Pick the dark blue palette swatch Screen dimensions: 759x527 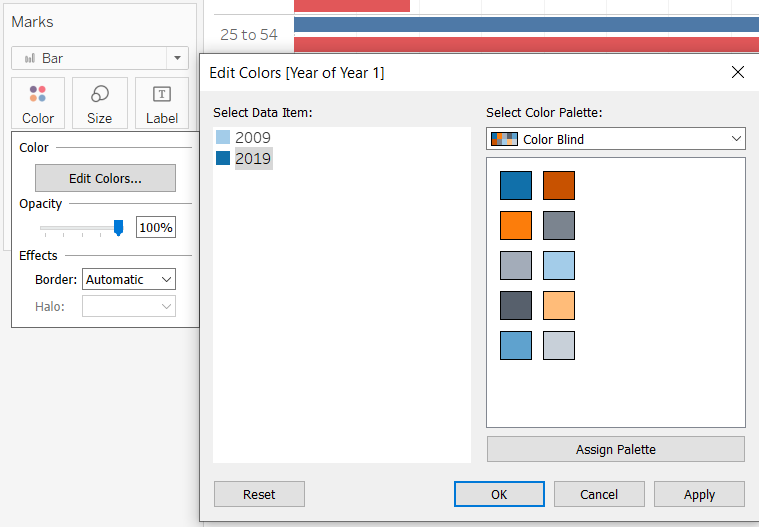tap(516, 185)
